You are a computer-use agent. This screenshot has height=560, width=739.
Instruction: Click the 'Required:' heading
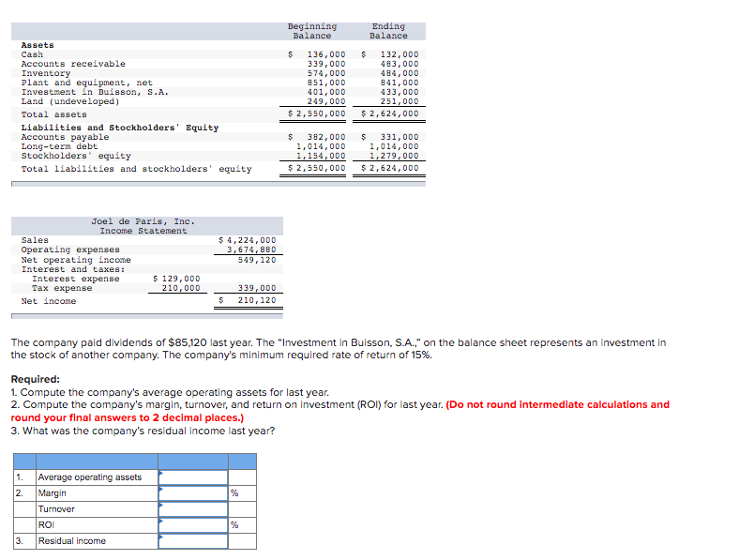(36, 379)
